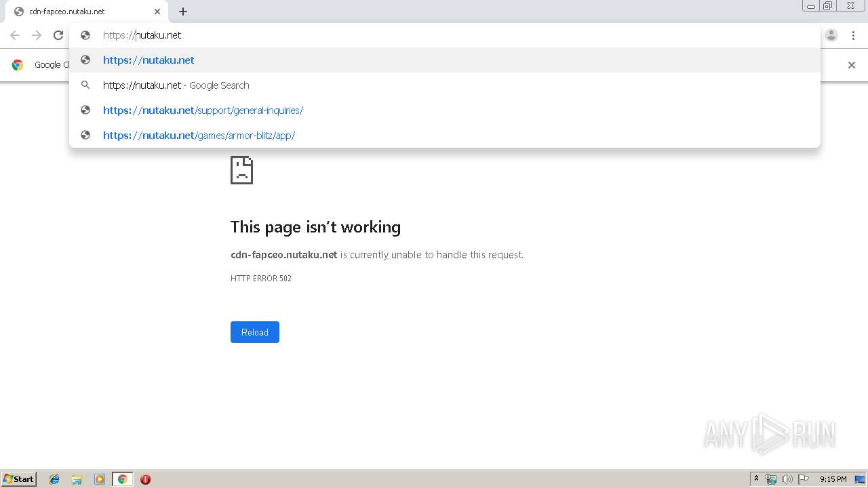Click the network status tray icon

[x=771, y=479]
